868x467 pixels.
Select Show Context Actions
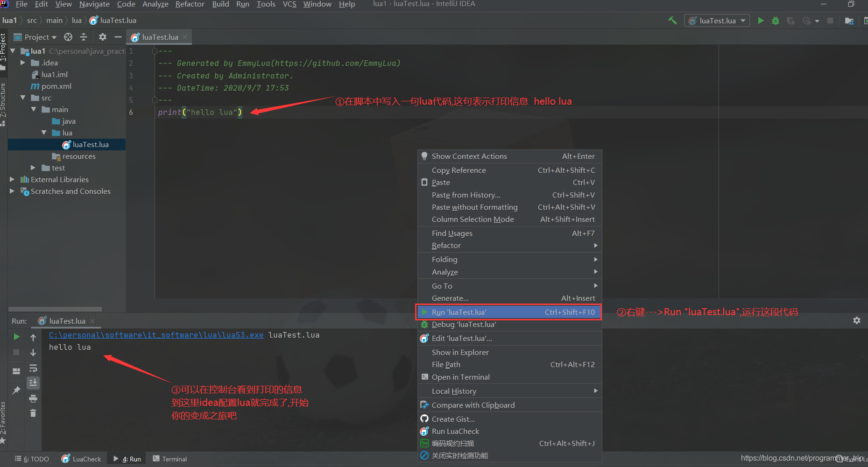coord(509,156)
